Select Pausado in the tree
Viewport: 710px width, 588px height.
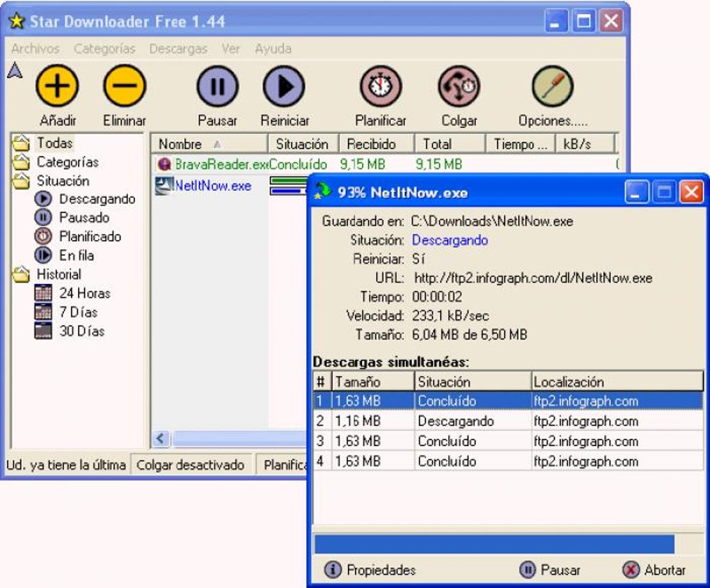84,217
